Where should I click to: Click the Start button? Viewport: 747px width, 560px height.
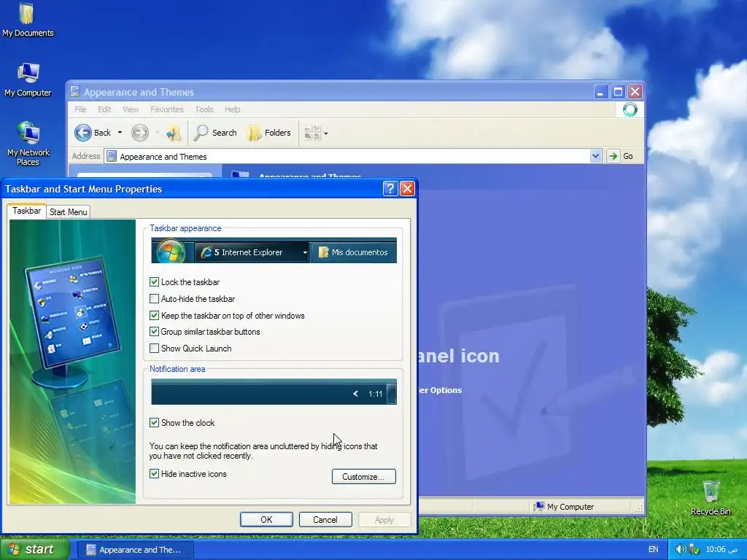tap(34, 549)
